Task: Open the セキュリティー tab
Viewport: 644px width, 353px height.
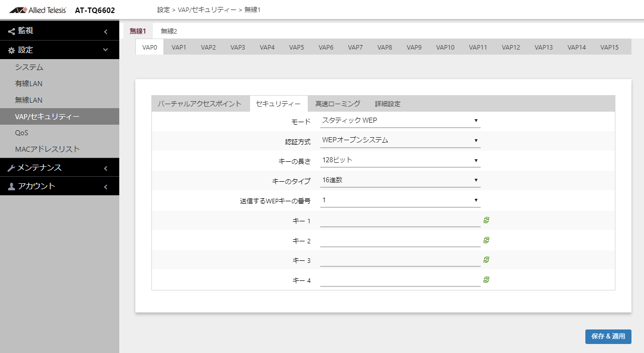Action: pyautogui.click(x=278, y=104)
